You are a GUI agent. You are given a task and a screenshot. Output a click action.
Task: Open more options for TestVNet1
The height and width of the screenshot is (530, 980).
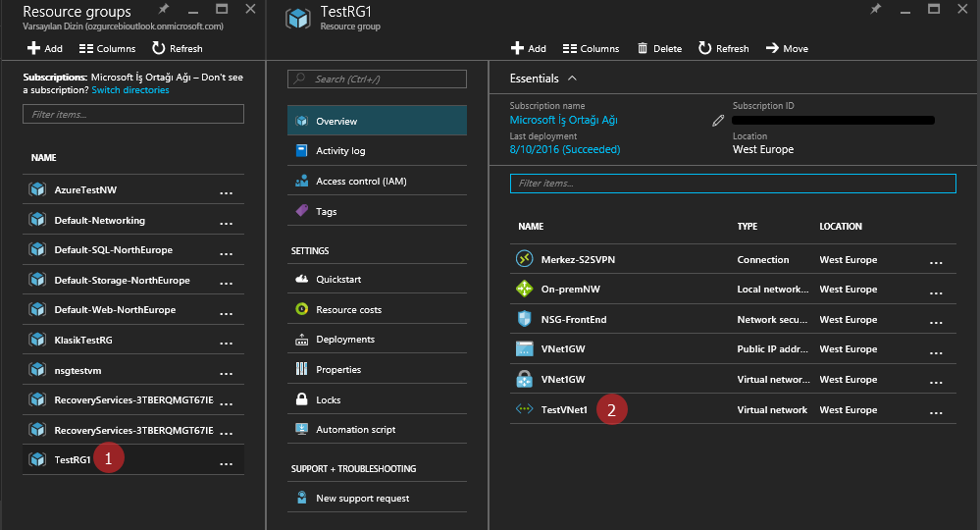tap(936, 412)
